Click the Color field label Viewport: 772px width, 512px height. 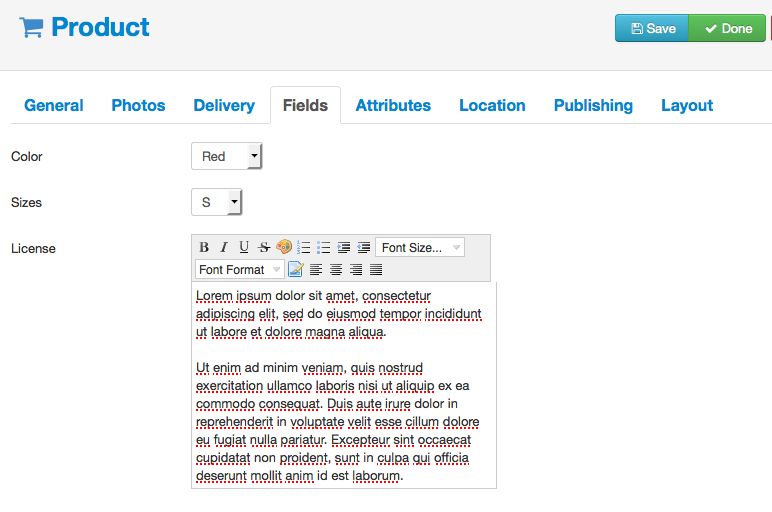pyautogui.click(x=27, y=157)
